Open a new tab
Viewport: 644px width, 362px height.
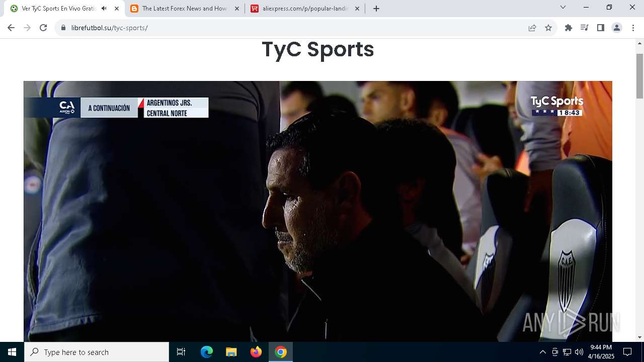point(376,9)
